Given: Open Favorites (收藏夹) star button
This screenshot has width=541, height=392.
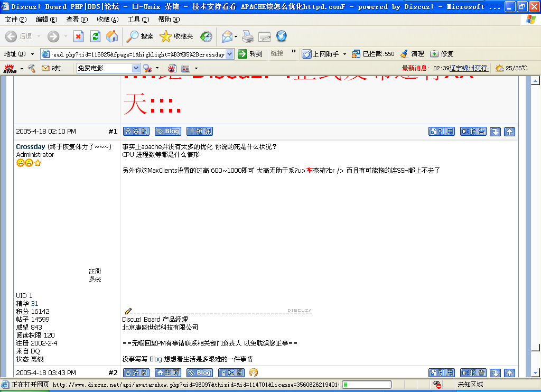Looking at the screenshot, I should pyautogui.click(x=176, y=36).
